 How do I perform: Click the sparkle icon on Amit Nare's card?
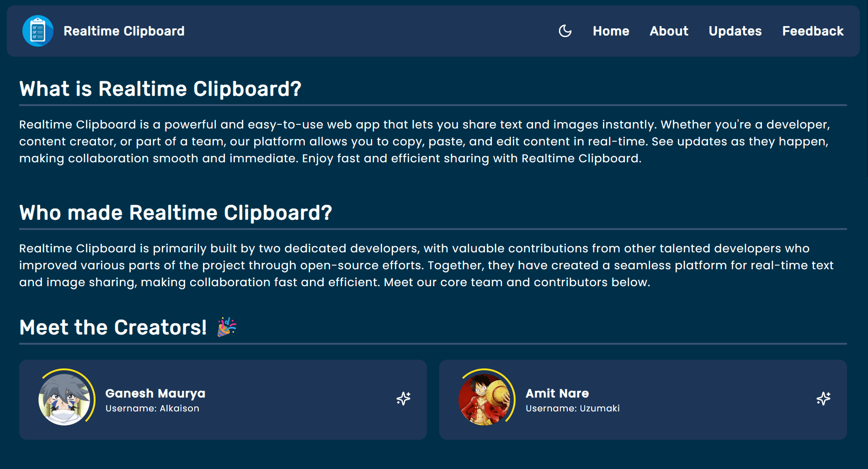pyautogui.click(x=823, y=399)
